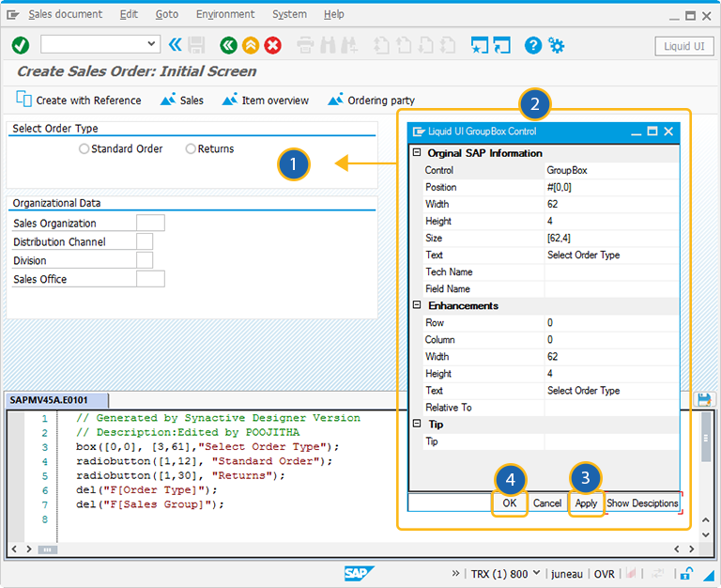Screen dimensions: 721x588
Task: Click the window menu icon beside Sales document
Action: 13,15
